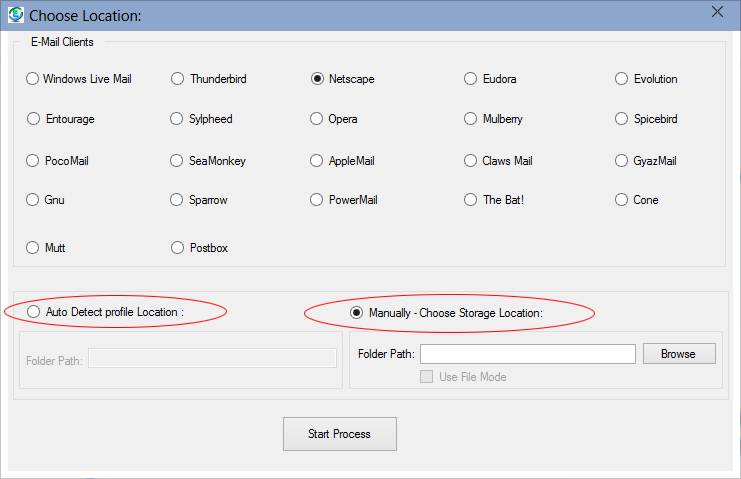The height and width of the screenshot is (479, 741).
Task: Pick the SeaMonkey email client
Action: (178, 160)
